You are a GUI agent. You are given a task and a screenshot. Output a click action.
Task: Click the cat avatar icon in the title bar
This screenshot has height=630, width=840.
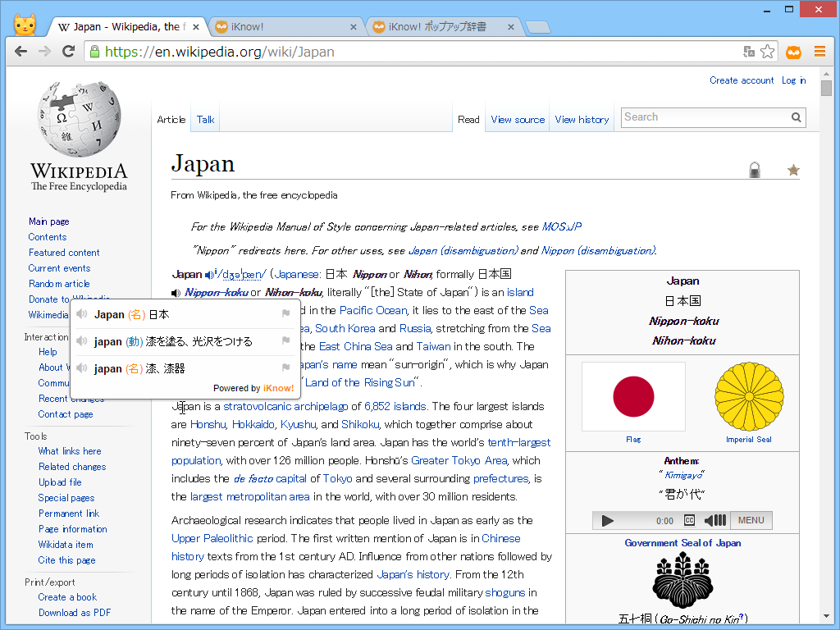click(25, 24)
